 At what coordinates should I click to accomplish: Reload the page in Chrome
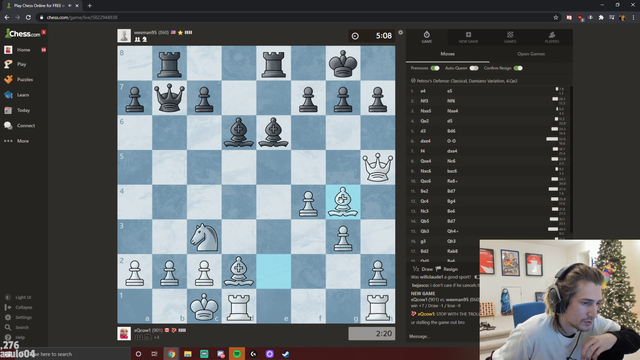28,18
